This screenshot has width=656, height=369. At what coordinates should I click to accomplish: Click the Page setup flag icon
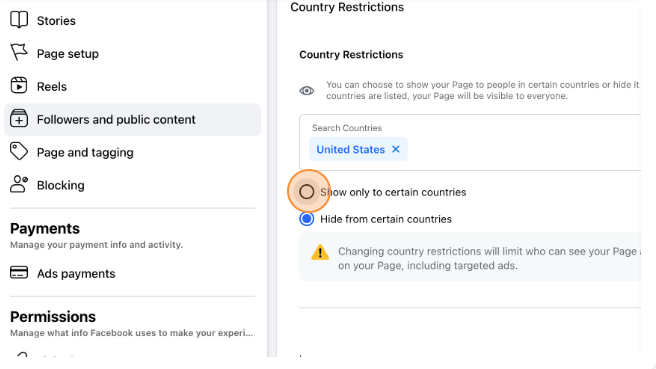click(x=19, y=53)
